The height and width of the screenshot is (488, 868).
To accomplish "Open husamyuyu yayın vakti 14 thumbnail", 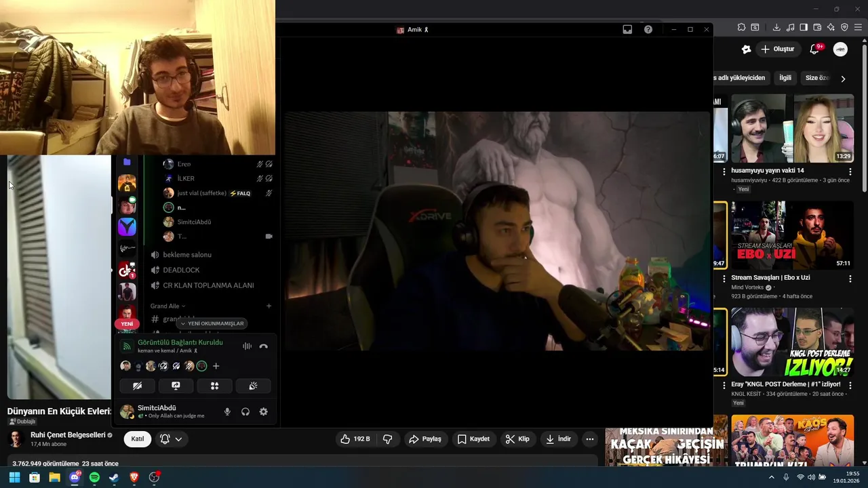I will (x=792, y=128).
